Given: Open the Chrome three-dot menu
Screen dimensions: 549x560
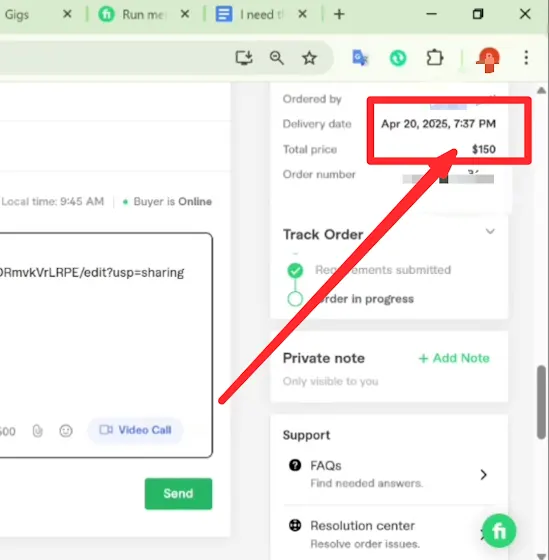Looking at the screenshot, I should [526, 58].
